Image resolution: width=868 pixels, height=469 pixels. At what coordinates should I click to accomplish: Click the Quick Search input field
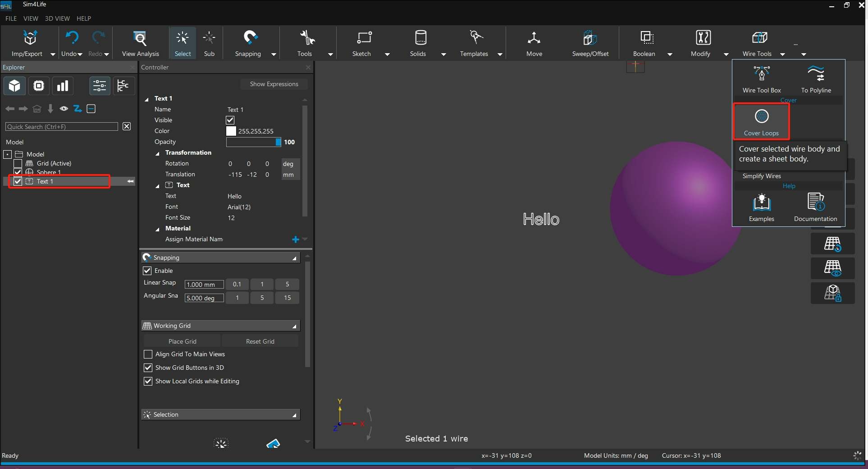61,127
